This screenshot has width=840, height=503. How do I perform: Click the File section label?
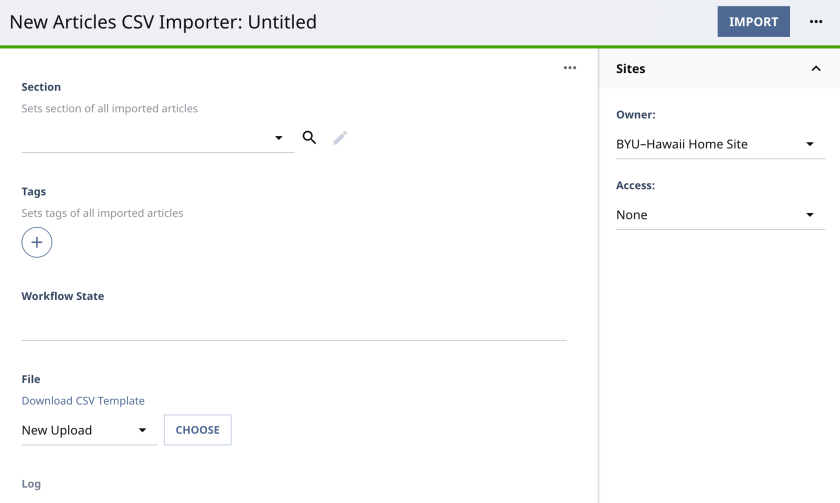31,379
